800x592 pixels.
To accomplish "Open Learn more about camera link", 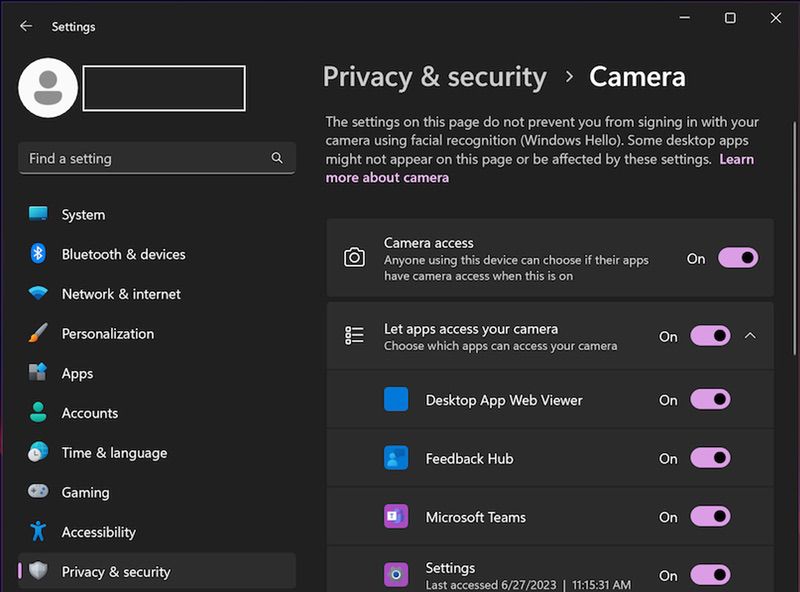I will (x=387, y=178).
